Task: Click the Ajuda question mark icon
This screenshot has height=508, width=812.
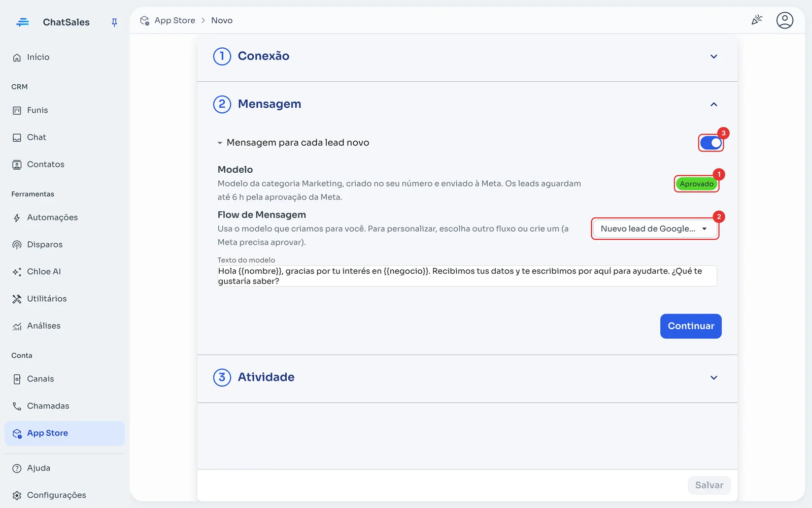Action: 17,468
